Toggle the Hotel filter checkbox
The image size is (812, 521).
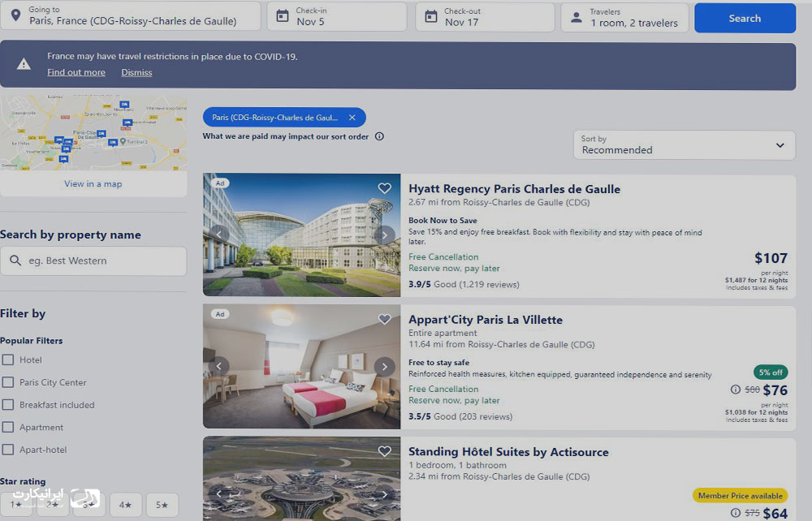click(8, 360)
